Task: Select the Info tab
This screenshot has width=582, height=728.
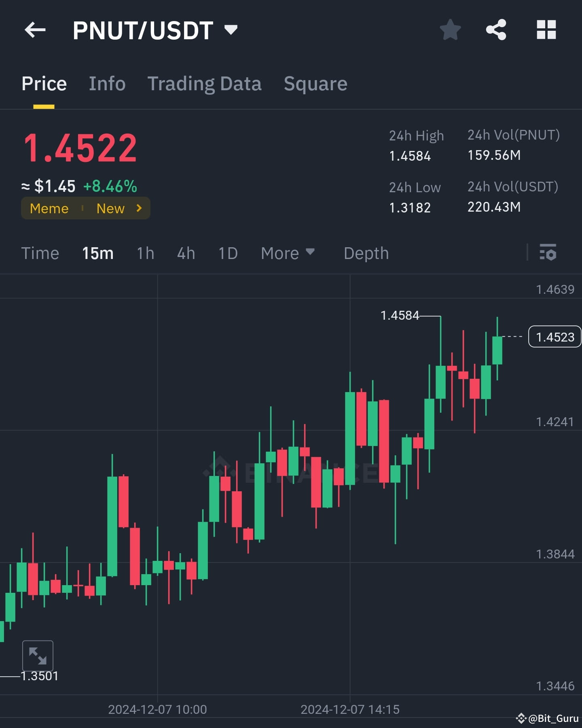Action: [107, 84]
